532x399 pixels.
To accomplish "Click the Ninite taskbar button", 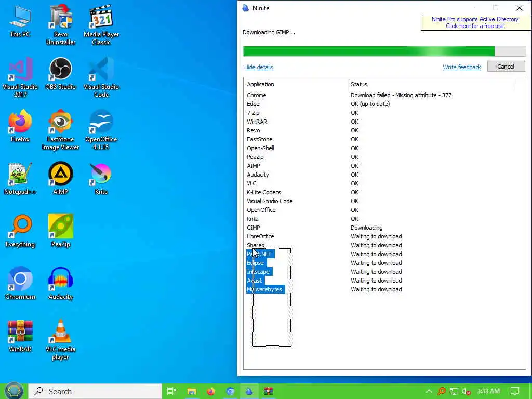I will 249,391.
